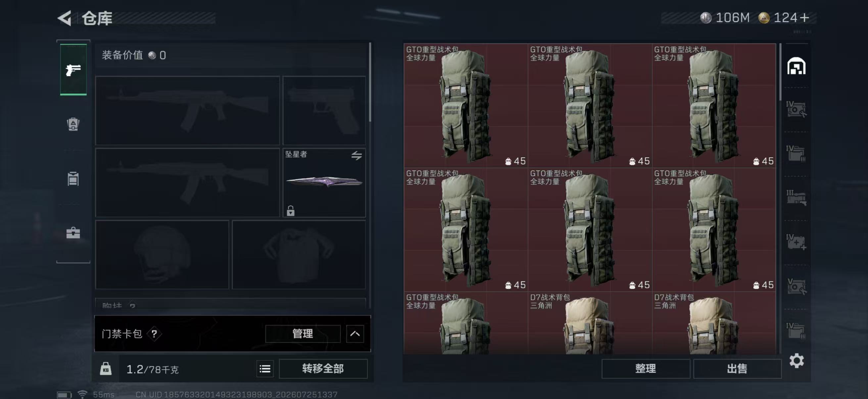Image resolution: width=868 pixels, height=399 pixels.
Task: Open the settings gear at the bottom right
Action: coord(796,361)
